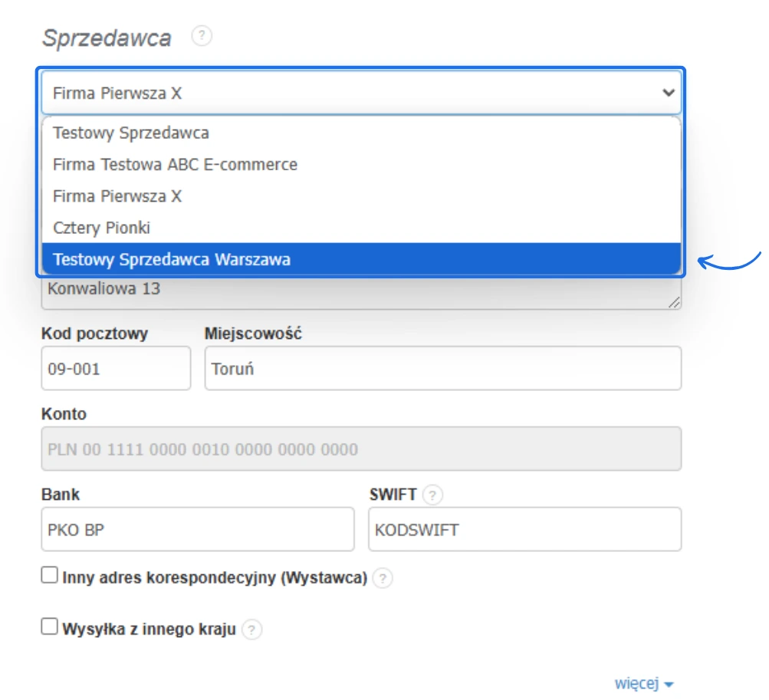Click help icon next to Inny adres korespondecyjny
This screenshot has width=769, height=700.
click(383, 578)
